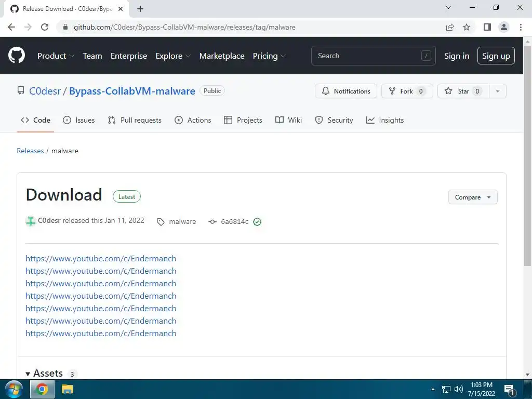Open C0desr owner profile link
532x399 pixels.
(x=45, y=91)
